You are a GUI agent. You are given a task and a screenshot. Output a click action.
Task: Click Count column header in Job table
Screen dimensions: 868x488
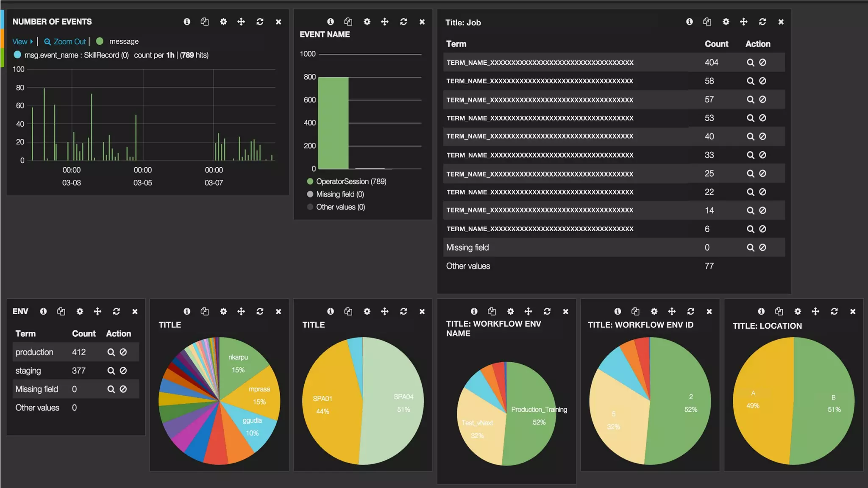point(716,44)
